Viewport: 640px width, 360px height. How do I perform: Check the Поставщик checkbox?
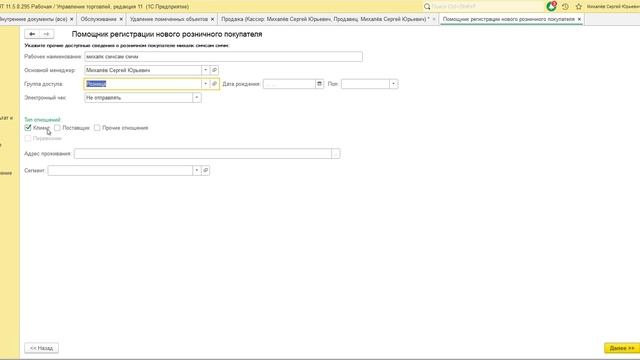coord(57,128)
